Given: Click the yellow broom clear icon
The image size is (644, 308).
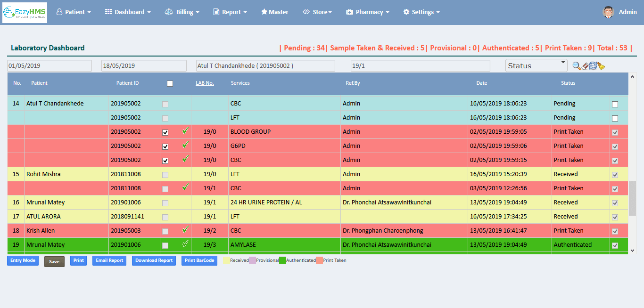Looking at the screenshot, I should [x=601, y=66].
